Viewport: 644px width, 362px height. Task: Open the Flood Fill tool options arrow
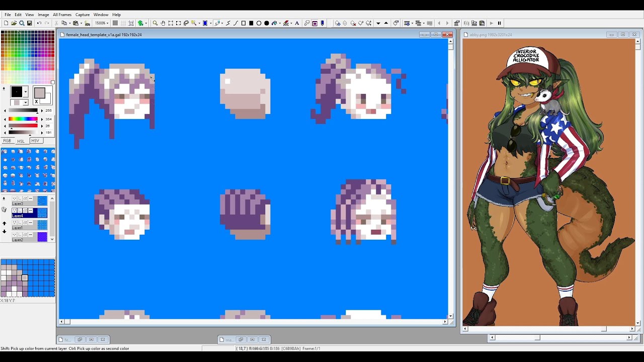point(279,23)
